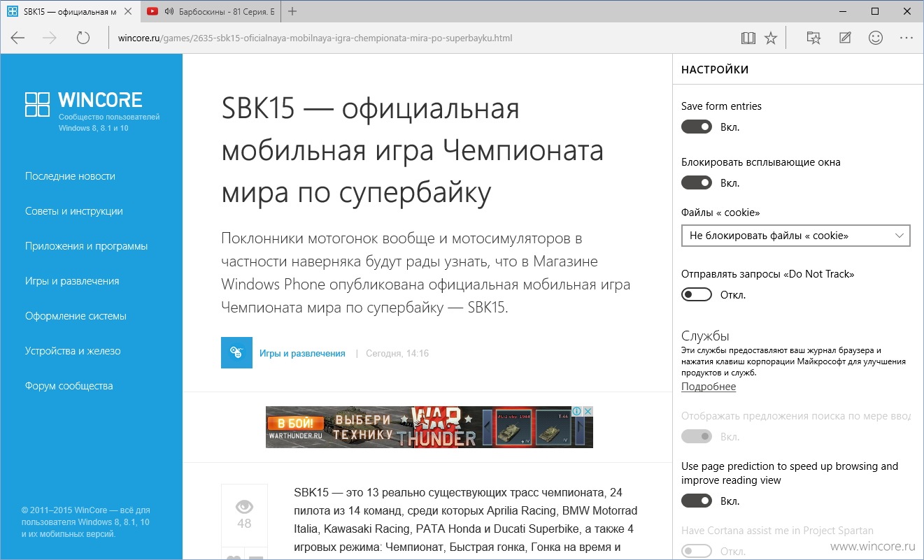
Task: Turn off page prediction switch
Action: (697, 501)
